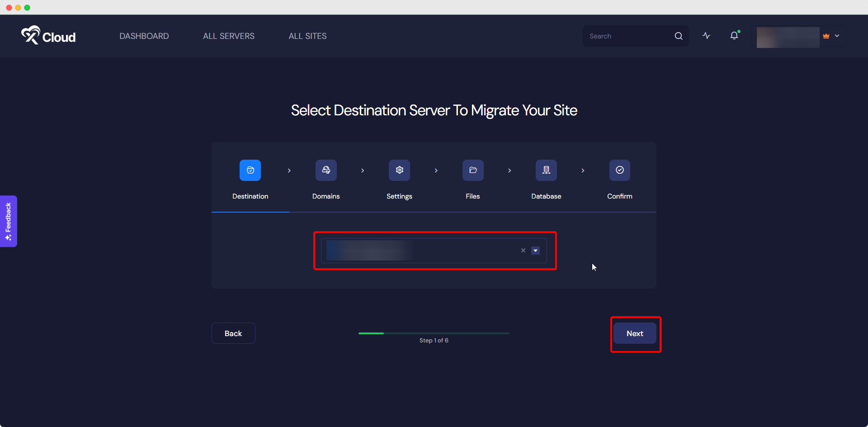This screenshot has width=868, height=427.
Task: Clear the selected destination server
Action: coord(523,250)
